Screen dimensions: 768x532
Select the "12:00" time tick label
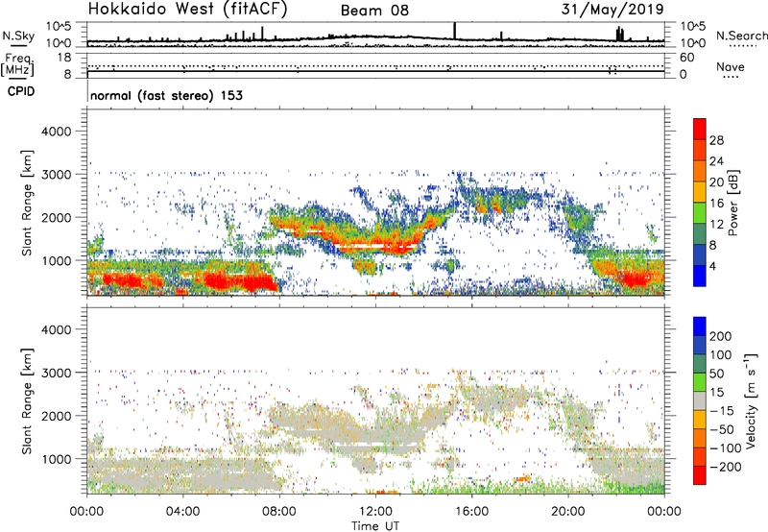[x=375, y=512]
